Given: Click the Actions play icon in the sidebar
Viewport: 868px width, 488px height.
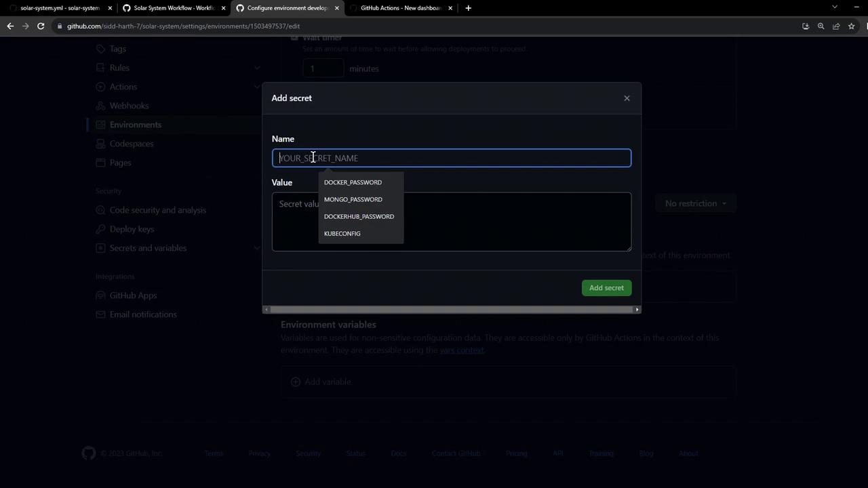Looking at the screenshot, I should [101, 87].
